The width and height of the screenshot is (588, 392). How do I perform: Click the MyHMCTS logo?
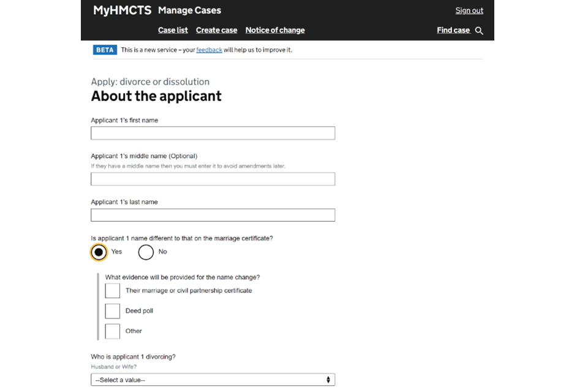click(x=122, y=10)
